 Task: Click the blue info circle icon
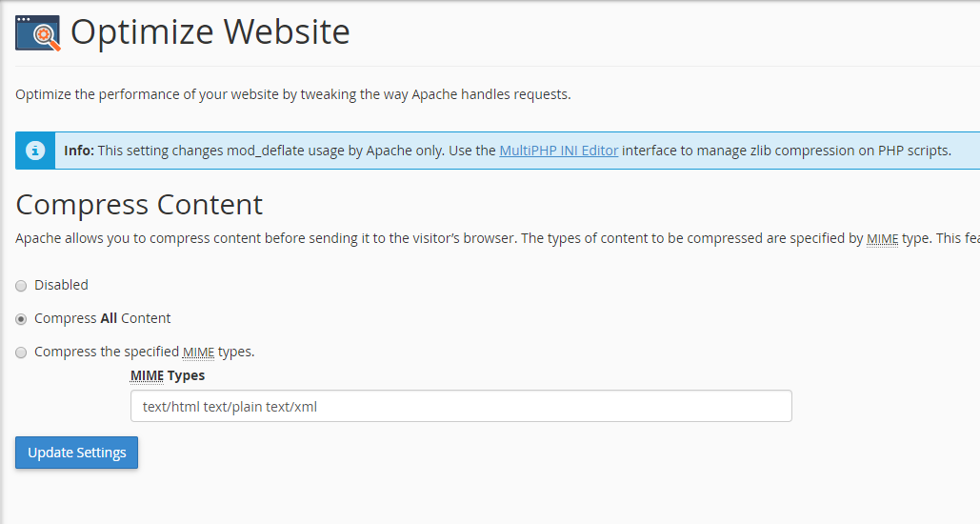[x=35, y=151]
